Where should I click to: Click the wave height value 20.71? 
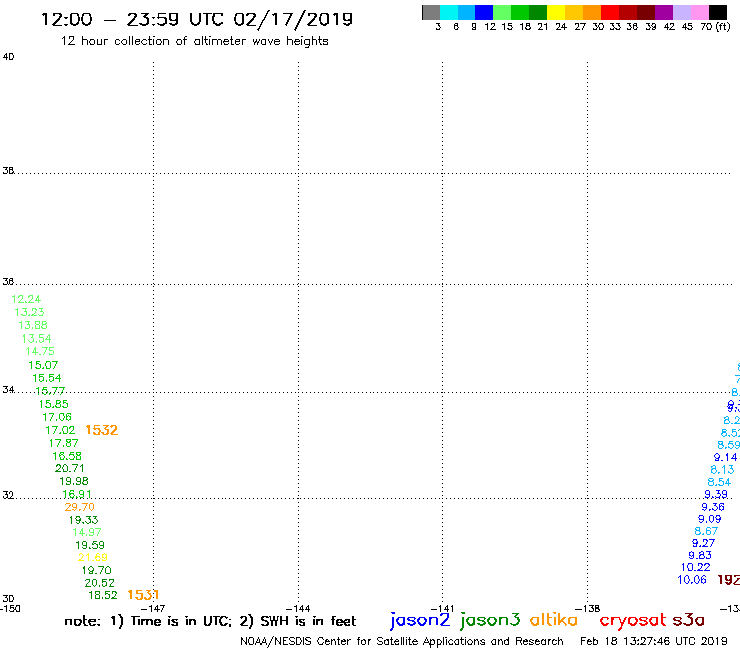tap(69, 468)
